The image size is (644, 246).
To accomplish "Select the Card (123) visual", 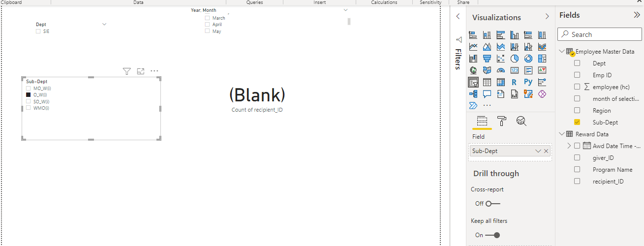I will point(515,70).
